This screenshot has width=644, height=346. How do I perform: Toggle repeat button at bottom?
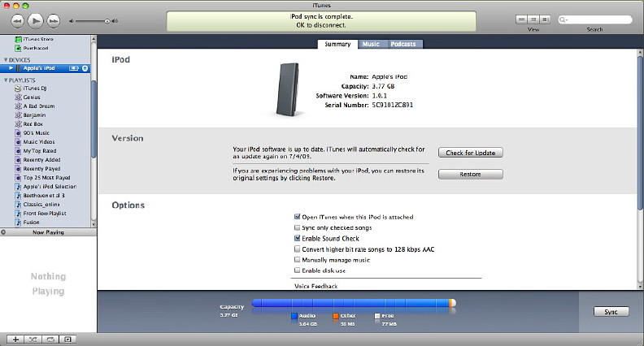[50, 340]
